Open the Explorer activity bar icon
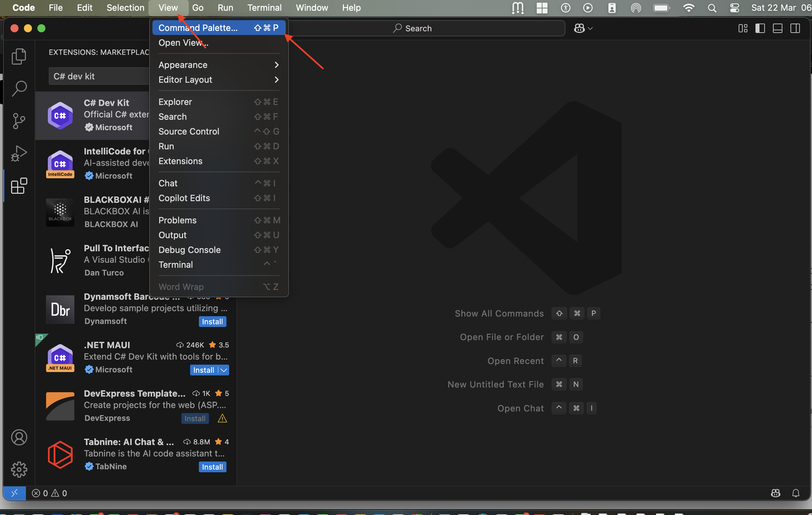This screenshot has width=812, height=515. click(x=19, y=56)
